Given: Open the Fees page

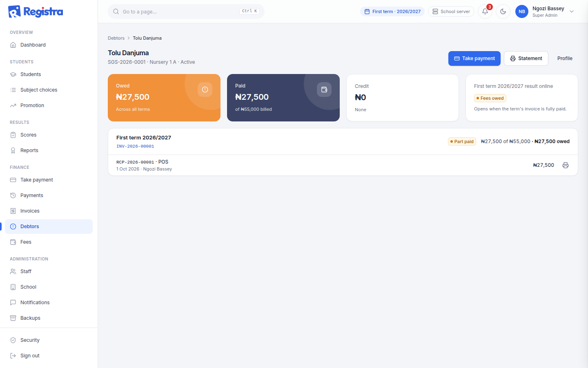Looking at the screenshot, I should pos(49,242).
